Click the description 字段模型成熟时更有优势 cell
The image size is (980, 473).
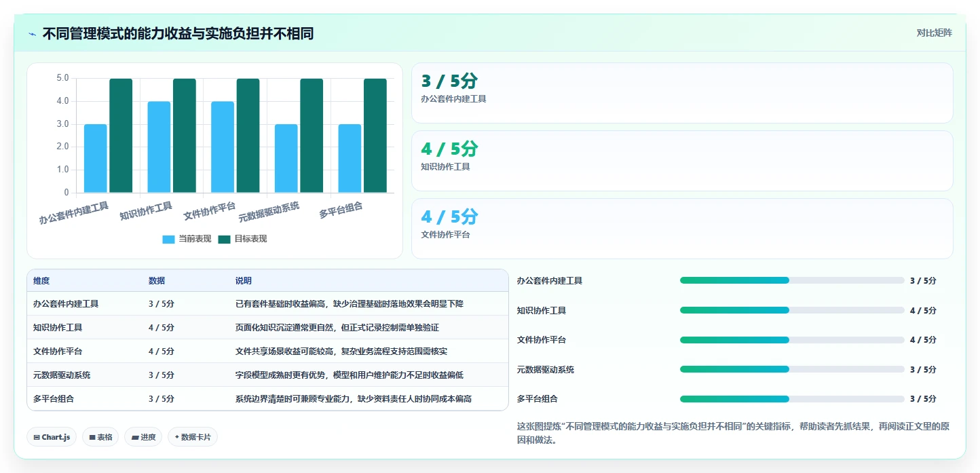pos(350,375)
